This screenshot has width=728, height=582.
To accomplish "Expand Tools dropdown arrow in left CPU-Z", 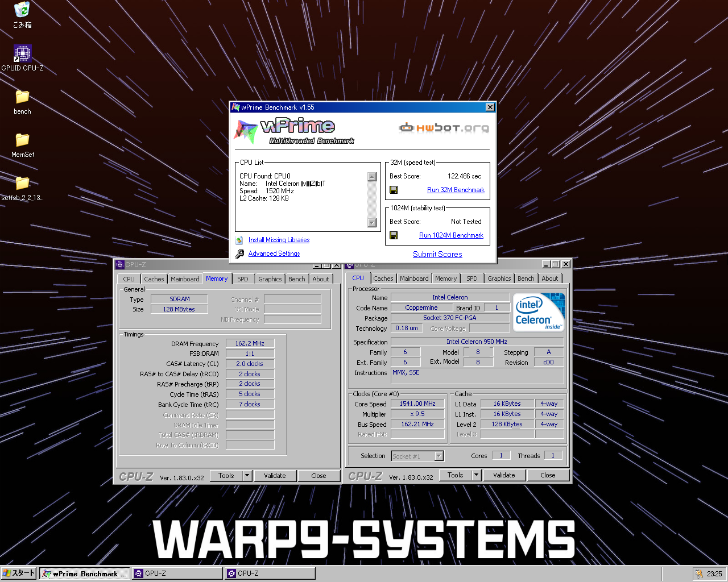I will click(x=247, y=476).
